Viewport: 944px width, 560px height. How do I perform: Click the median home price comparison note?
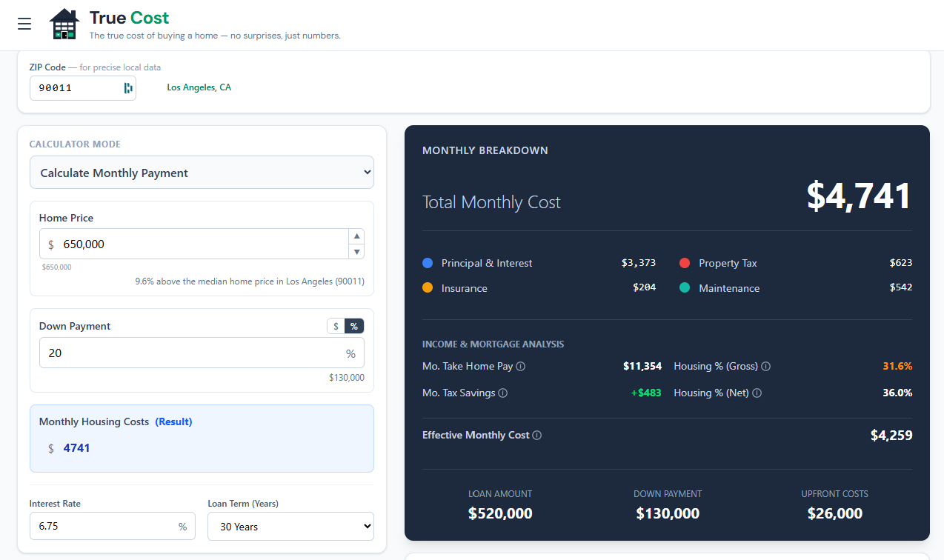[x=250, y=281]
